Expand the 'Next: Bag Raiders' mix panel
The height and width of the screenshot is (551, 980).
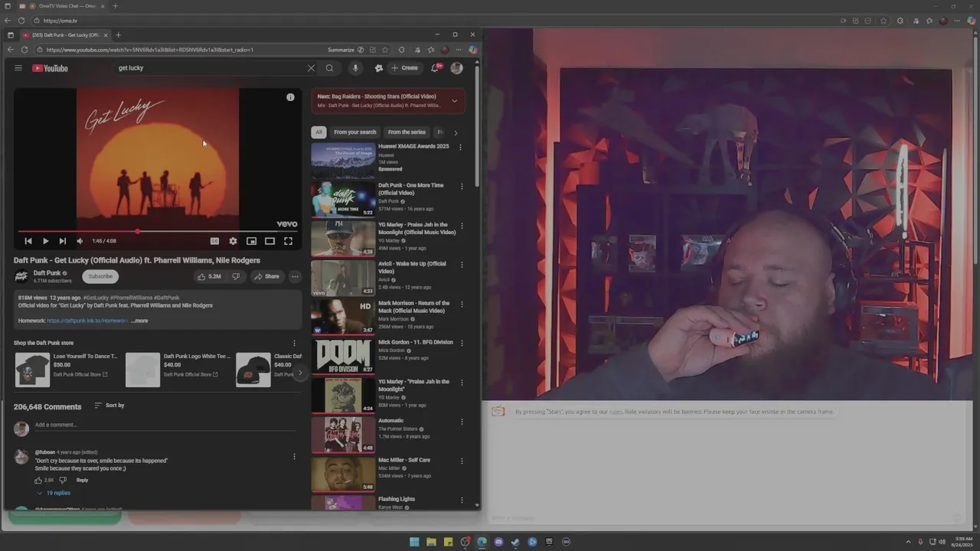point(454,101)
